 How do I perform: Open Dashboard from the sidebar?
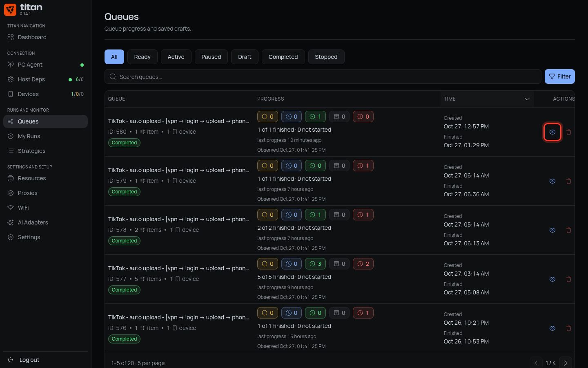[x=45, y=37]
